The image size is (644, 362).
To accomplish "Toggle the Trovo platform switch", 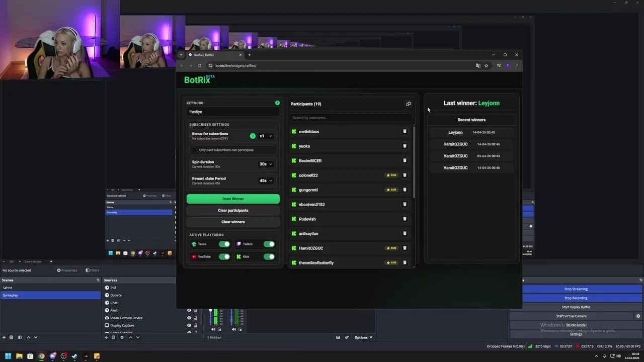I will click(x=224, y=244).
